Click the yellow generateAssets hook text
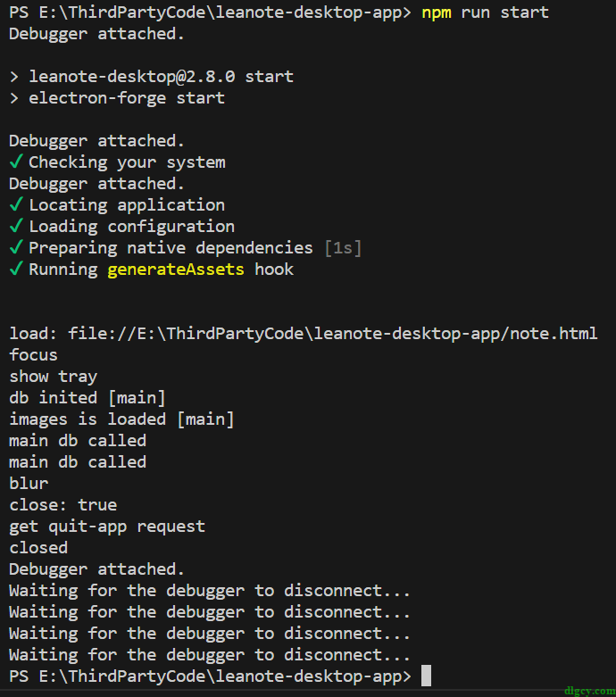 click(176, 270)
